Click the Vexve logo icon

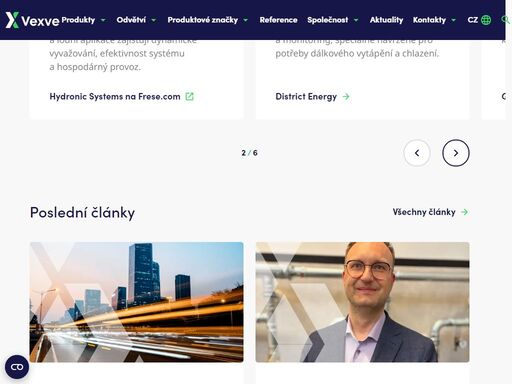[x=12, y=20]
